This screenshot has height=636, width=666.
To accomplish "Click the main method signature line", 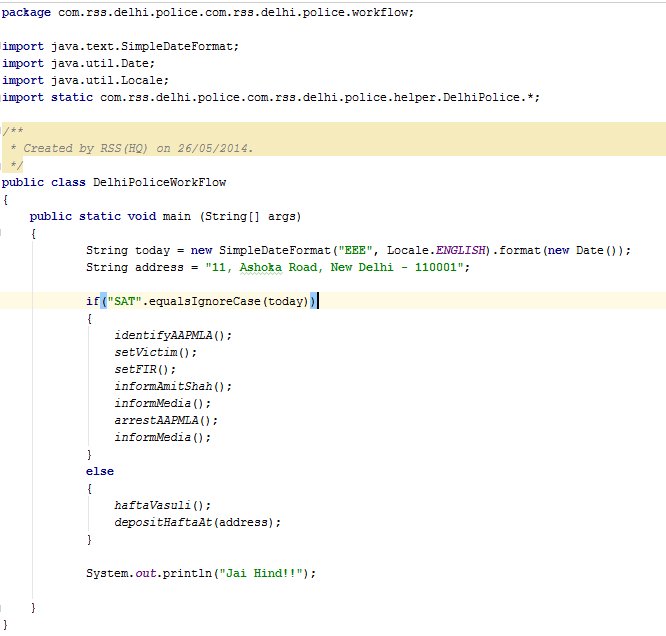I will click(x=165, y=216).
